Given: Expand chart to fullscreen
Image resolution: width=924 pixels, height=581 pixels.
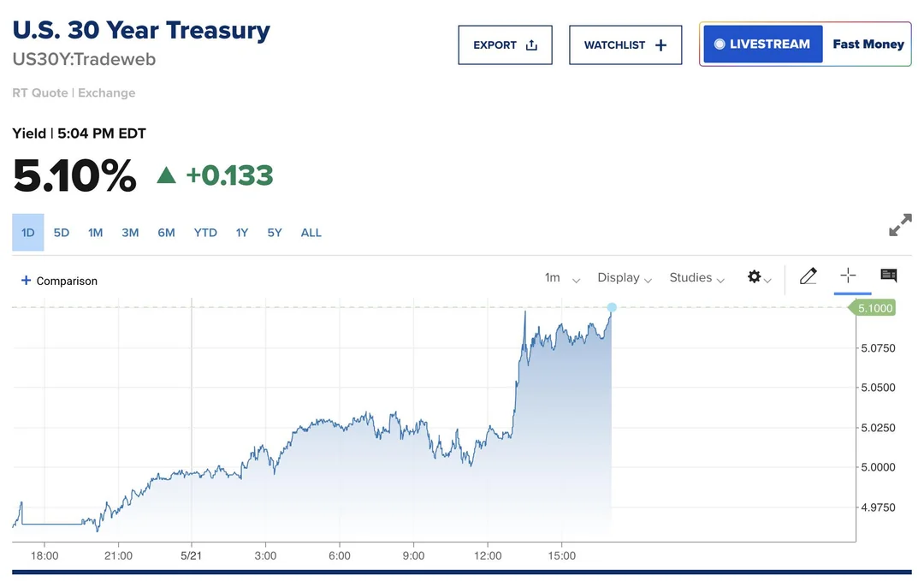Looking at the screenshot, I should 900,226.
